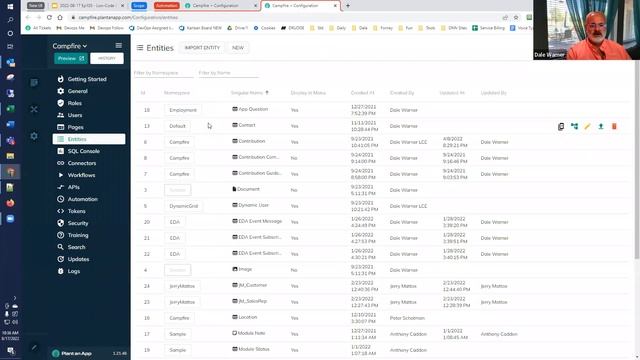Open Connectors in the sidebar

pos(82,163)
